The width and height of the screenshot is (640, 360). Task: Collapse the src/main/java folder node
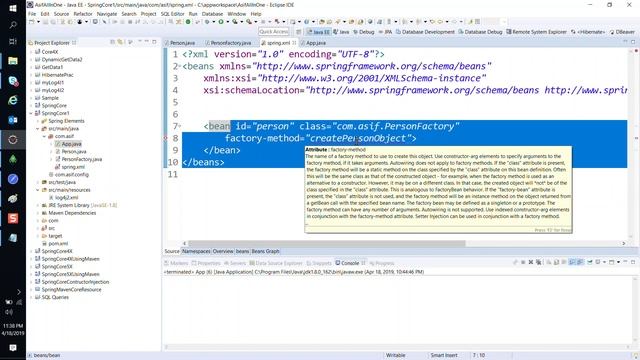[38, 129]
